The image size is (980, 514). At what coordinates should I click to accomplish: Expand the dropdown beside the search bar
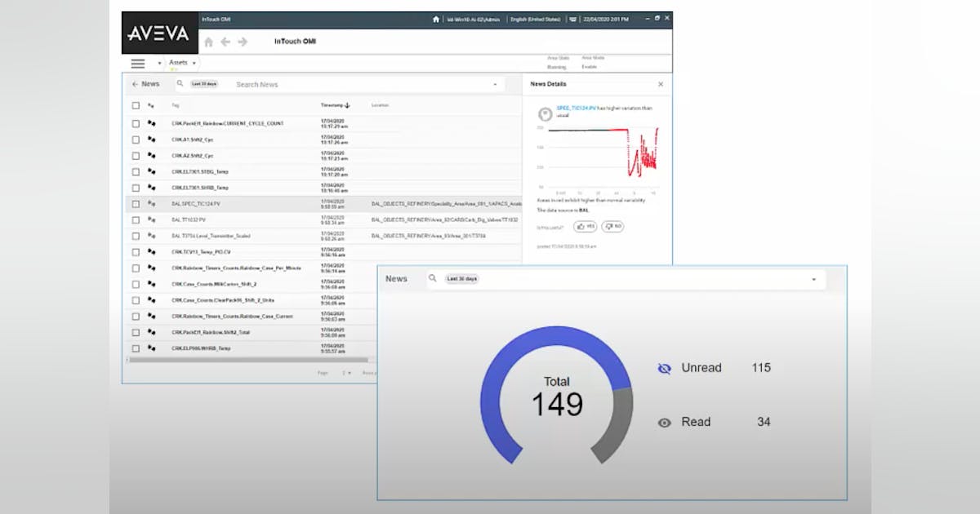tap(495, 84)
